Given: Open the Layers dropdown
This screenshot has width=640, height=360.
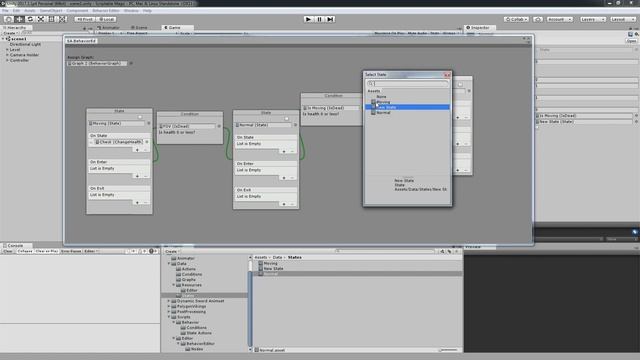Looking at the screenshot, I should [x=592, y=19].
